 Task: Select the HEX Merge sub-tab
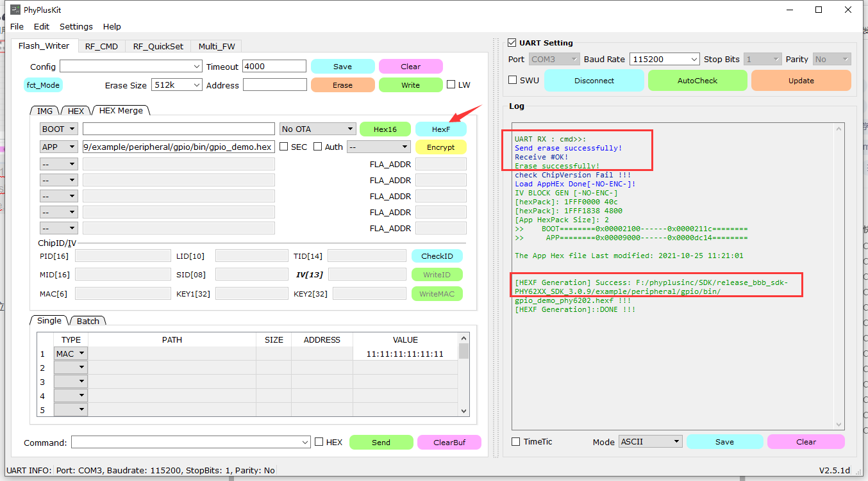tap(121, 110)
